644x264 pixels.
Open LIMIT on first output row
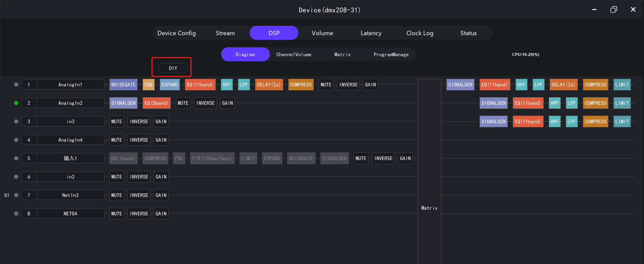click(x=622, y=85)
